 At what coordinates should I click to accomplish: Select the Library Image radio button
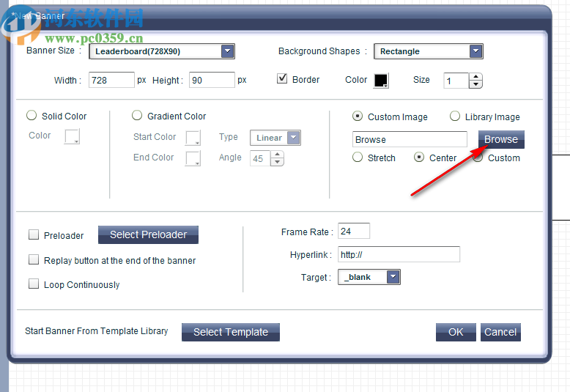[x=455, y=117]
